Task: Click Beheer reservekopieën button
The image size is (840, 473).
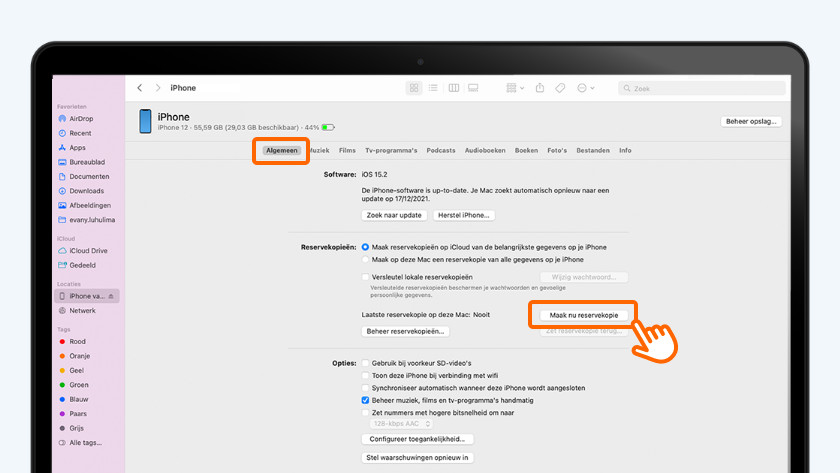Action: [406, 332]
